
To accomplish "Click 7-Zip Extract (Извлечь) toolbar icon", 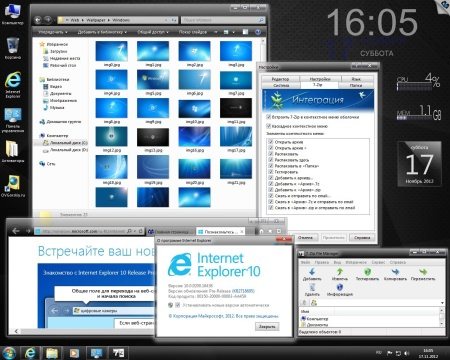I will pyautogui.click(x=340, y=272).
